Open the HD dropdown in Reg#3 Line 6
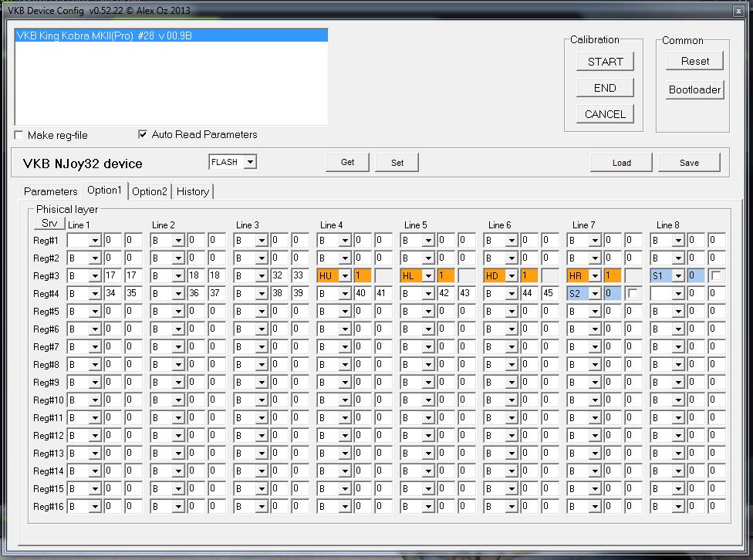Screen dimensions: 753x560 click(x=512, y=275)
